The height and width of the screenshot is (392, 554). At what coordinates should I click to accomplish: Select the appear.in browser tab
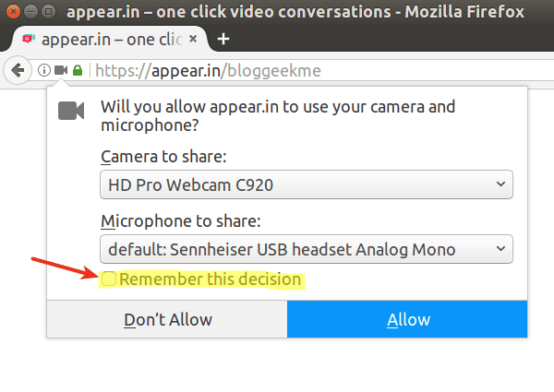[x=110, y=39]
